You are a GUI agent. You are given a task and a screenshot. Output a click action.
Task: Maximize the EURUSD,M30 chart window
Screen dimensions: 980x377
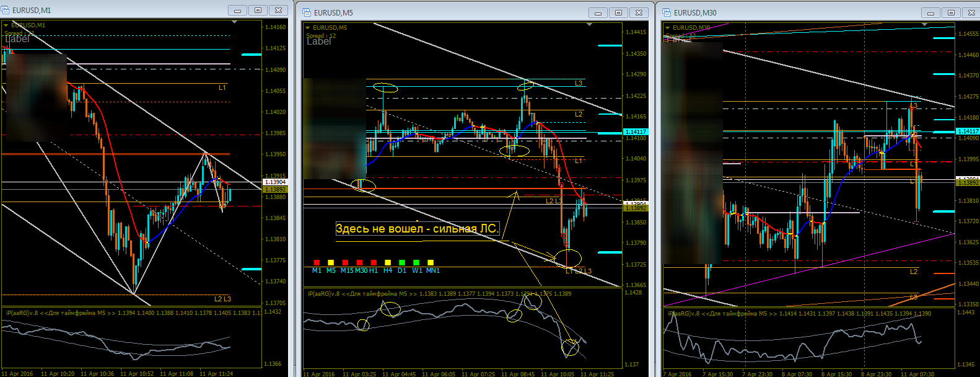pyautogui.click(x=952, y=12)
